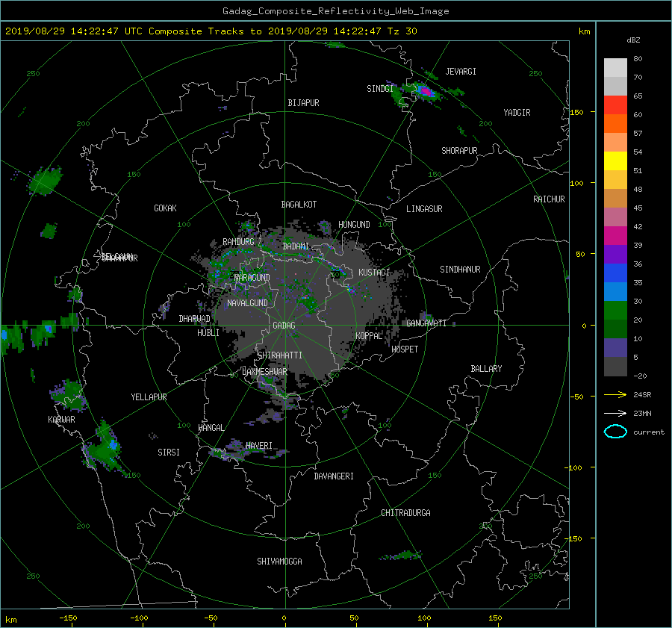Click the BIJAPUR city label
Image resolution: width=672 pixels, height=628 pixels.
click(303, 103)
